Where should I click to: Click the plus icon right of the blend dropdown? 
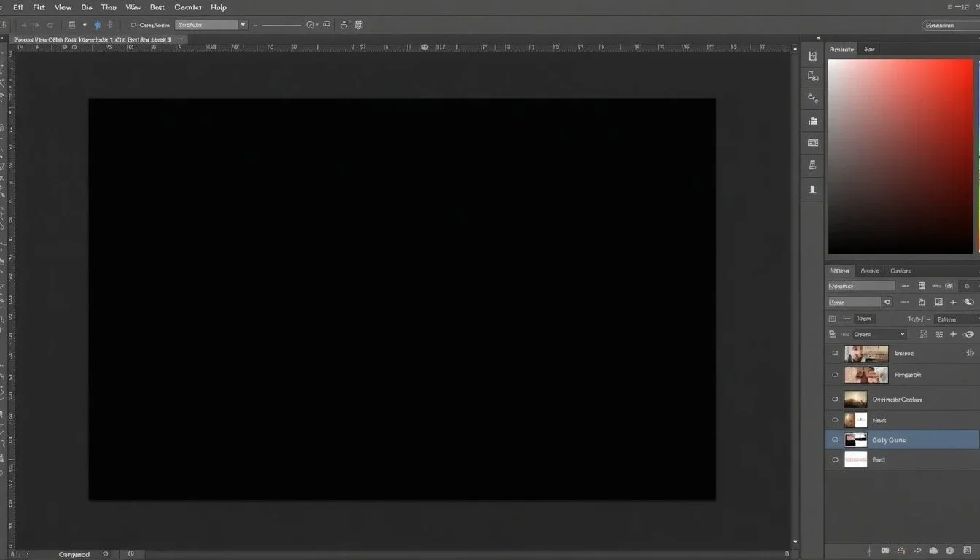953,334
